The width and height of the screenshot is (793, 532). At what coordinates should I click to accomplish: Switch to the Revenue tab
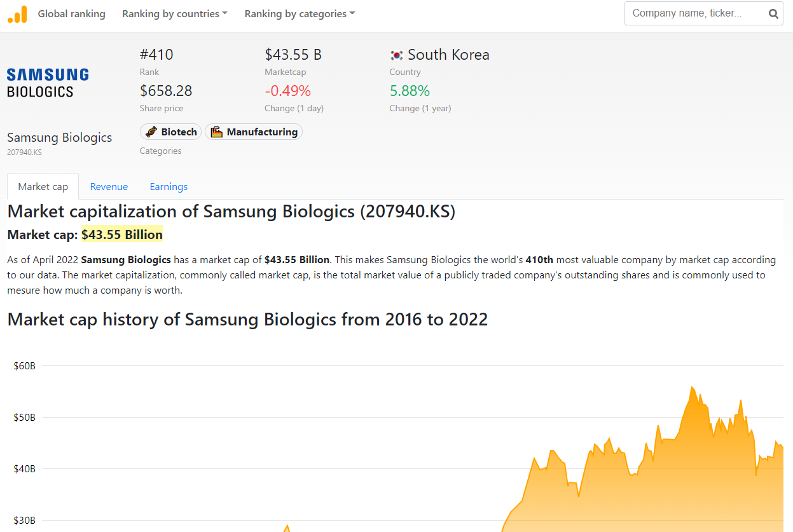point(109,186)
